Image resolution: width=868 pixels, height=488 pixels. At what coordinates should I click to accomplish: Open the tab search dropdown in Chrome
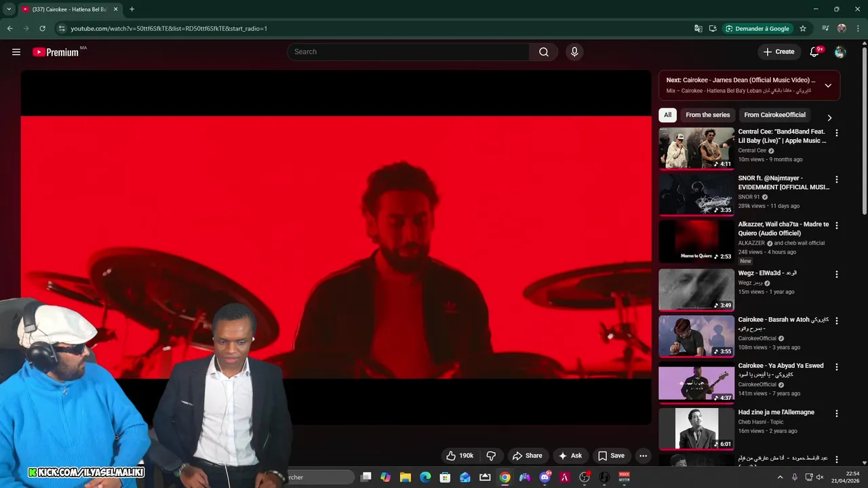tap(9, 9)
